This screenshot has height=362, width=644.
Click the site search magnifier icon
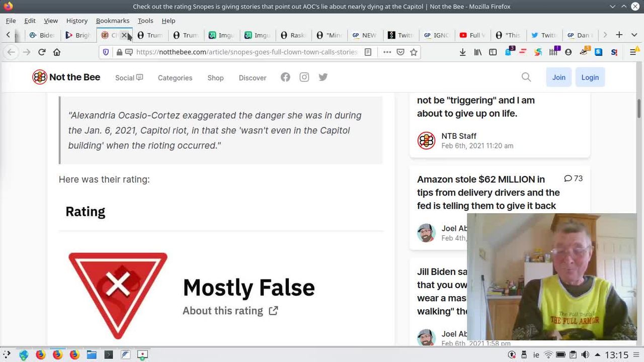point(526,77)
